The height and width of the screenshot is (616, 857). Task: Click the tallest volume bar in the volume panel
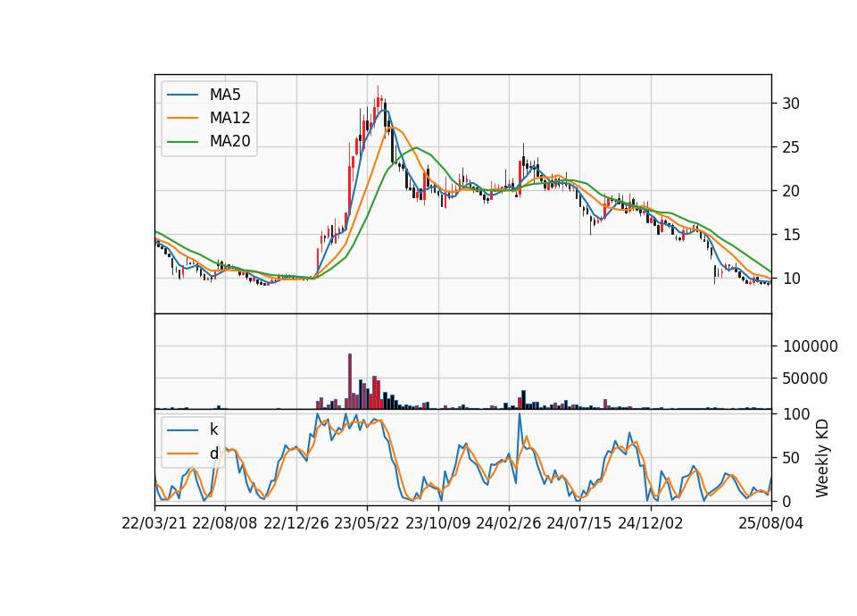pos(350,381)
